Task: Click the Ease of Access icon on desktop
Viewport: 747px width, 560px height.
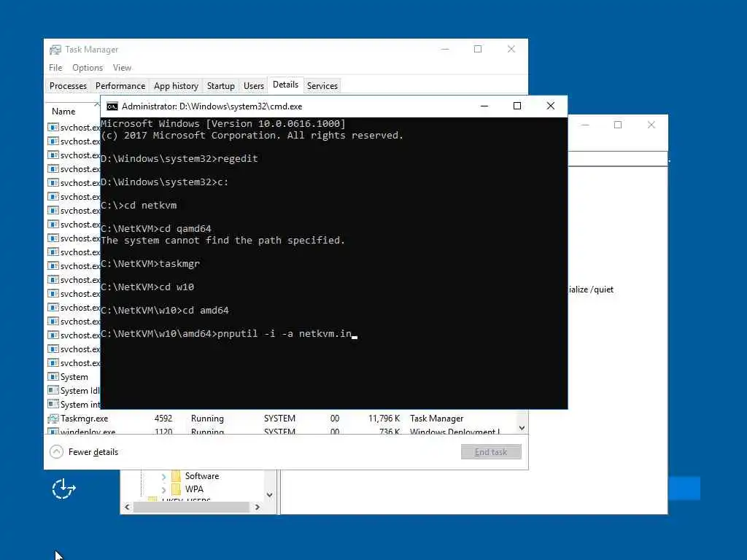Action: (x=63, y=489)
